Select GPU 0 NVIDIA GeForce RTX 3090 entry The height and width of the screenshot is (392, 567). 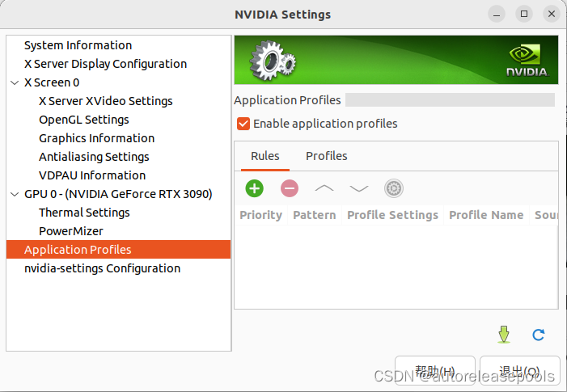coord(118,194)
